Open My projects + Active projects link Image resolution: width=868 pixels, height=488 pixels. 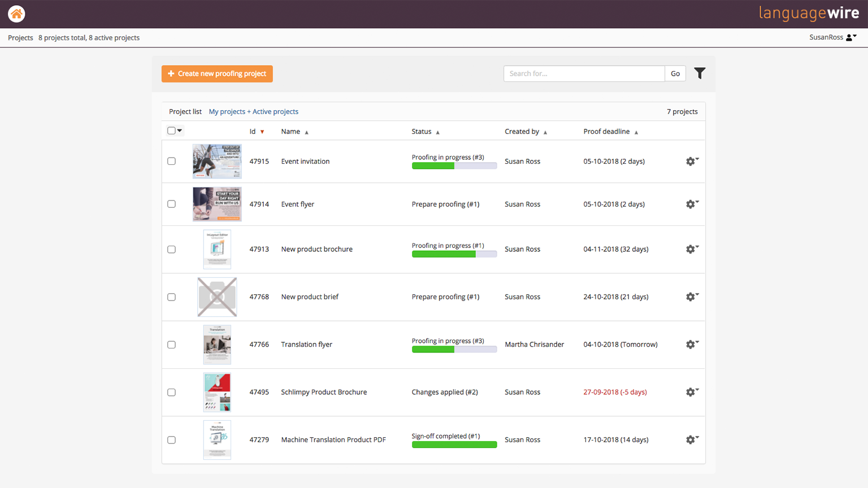[253, 112]
